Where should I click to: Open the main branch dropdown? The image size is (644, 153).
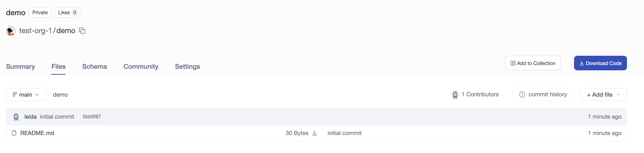coord(26,94)
